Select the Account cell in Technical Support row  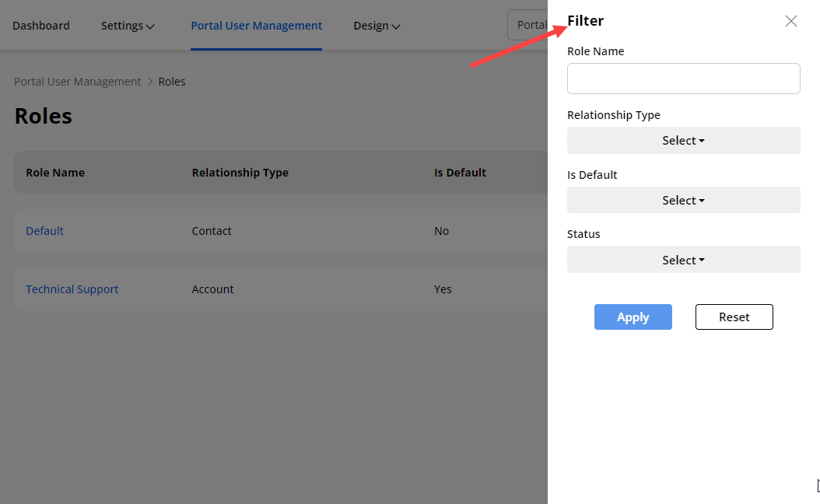[212, 289]
